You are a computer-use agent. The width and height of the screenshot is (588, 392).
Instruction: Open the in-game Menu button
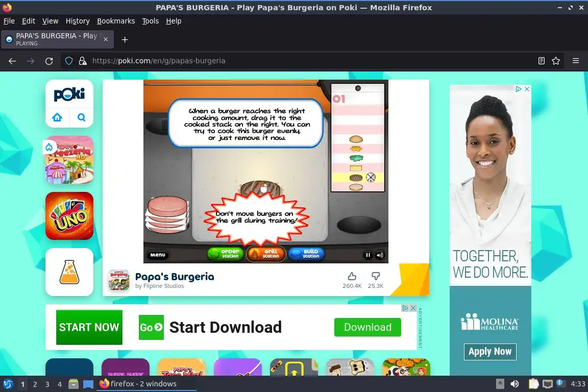(x=158, y=255)
